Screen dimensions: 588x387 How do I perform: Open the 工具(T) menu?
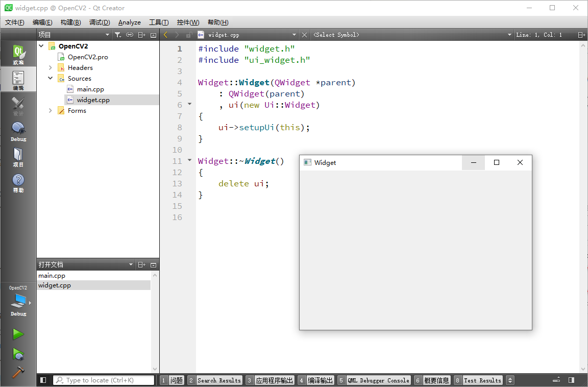point(159,22)
